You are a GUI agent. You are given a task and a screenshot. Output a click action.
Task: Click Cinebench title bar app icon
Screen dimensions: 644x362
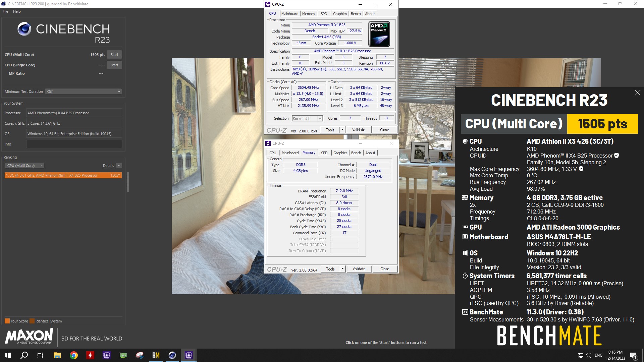pyautogui.click(x=4, y=4)
